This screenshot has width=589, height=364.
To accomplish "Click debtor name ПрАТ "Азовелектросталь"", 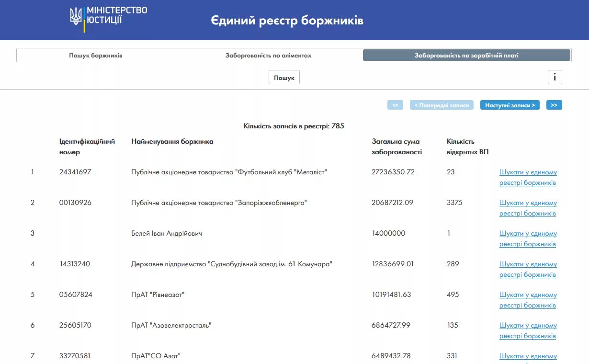I will coord(171,325).
